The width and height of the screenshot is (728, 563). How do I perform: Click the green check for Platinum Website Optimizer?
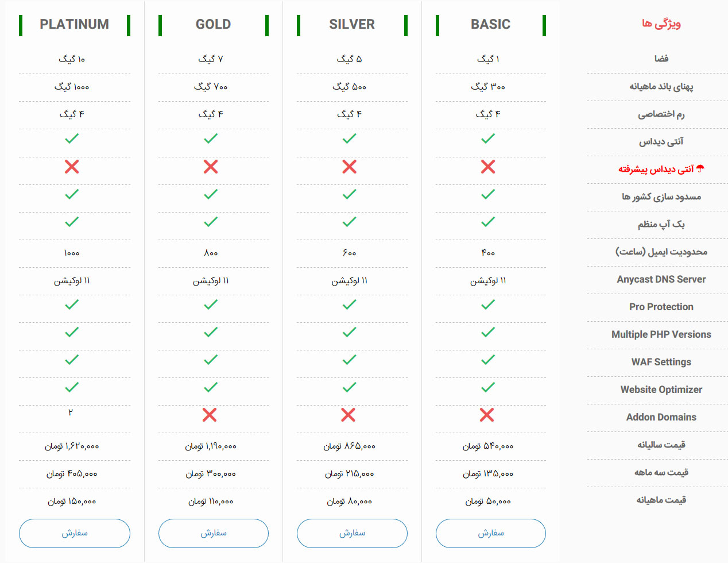pyautogui.click(x=72, y=387)
